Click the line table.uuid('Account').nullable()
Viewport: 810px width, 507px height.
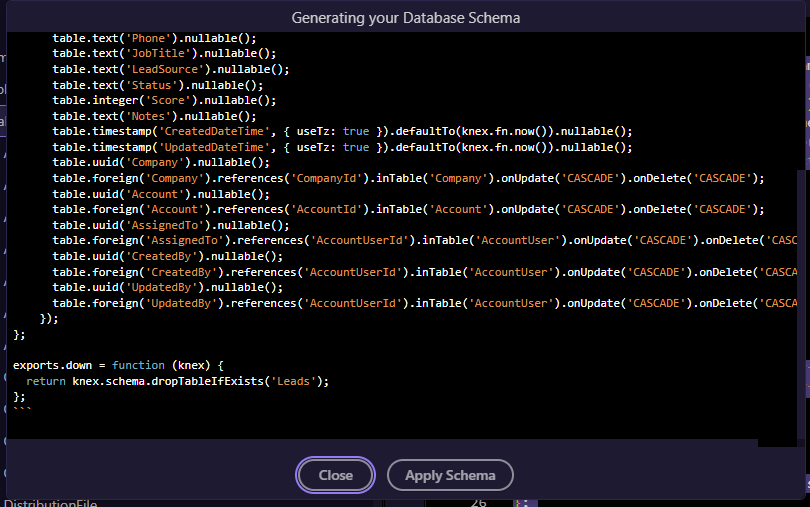(161, 194)
